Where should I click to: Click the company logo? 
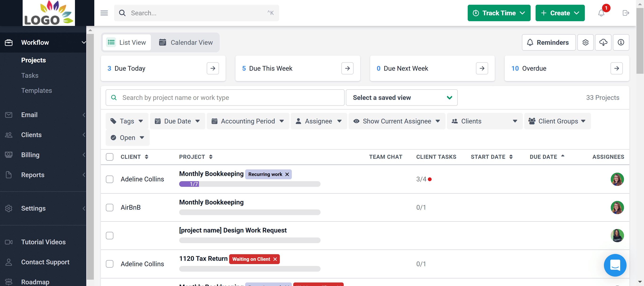49,13
